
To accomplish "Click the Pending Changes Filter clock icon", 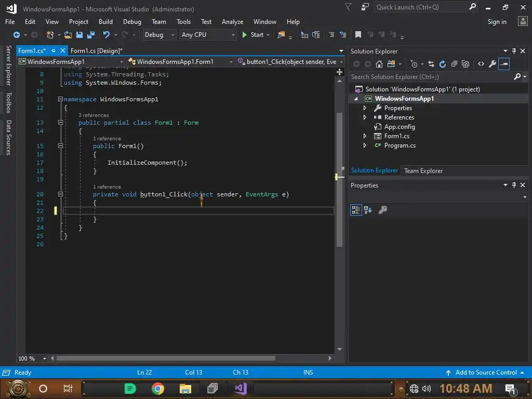I will click(x=414, y=64).
